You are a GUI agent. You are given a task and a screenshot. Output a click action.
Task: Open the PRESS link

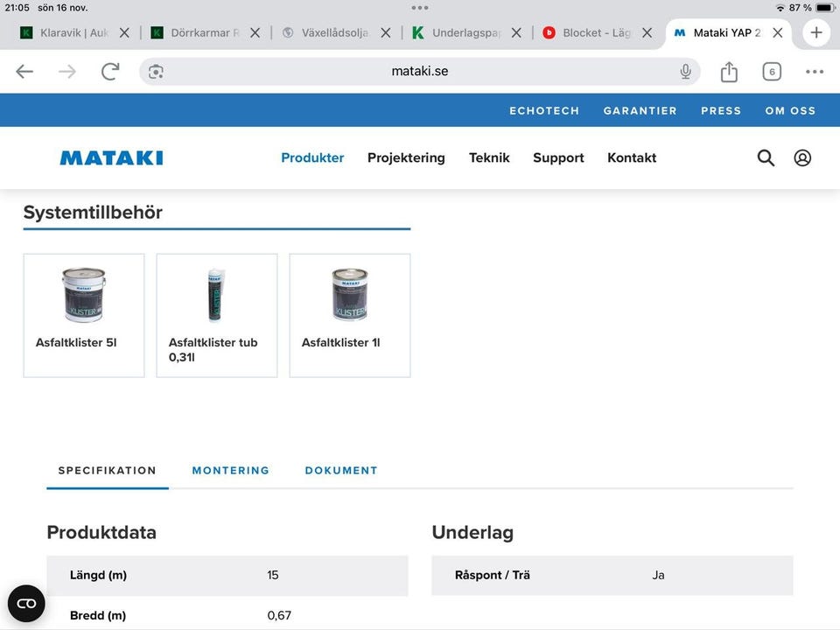coord(721,110)
